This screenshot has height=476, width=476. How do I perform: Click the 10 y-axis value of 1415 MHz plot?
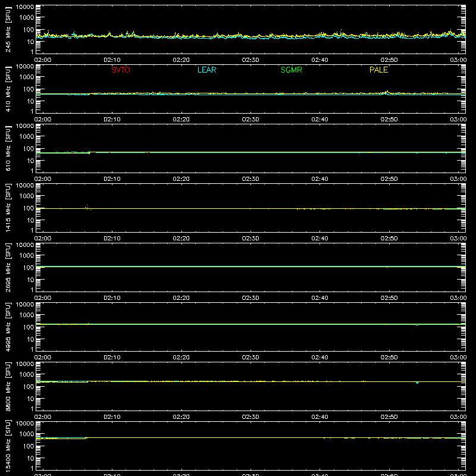point(30,220)
